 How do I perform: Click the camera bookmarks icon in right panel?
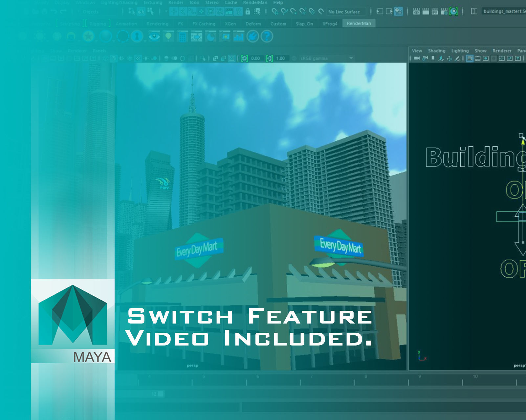pyautogui.click(x=433, y=58)
